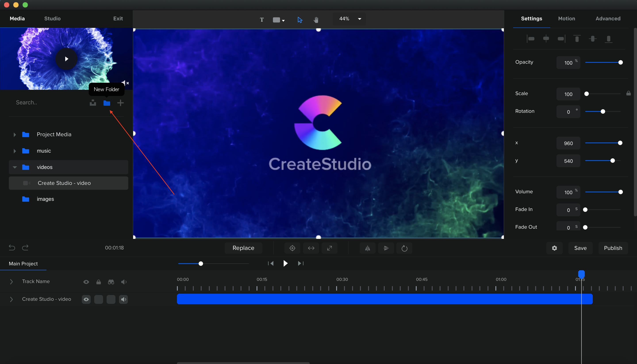Play the media preview thumbnail
The image size is (637, 364).
point(66,59)
